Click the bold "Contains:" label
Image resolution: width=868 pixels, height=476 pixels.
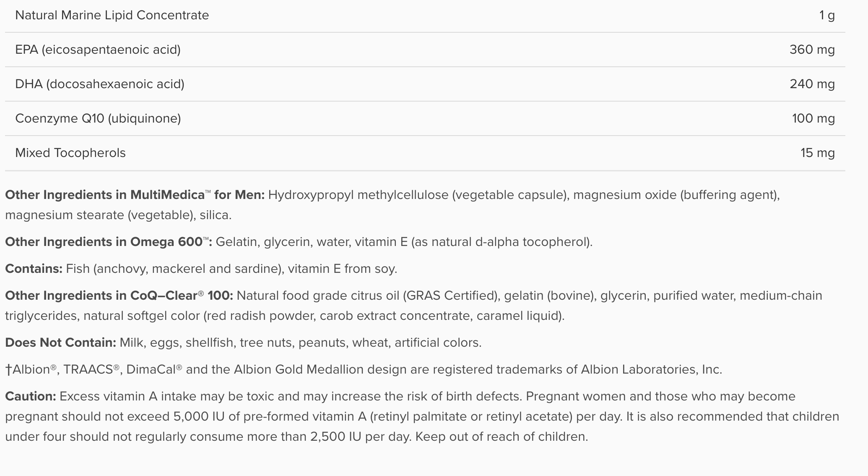click(34, 269)
